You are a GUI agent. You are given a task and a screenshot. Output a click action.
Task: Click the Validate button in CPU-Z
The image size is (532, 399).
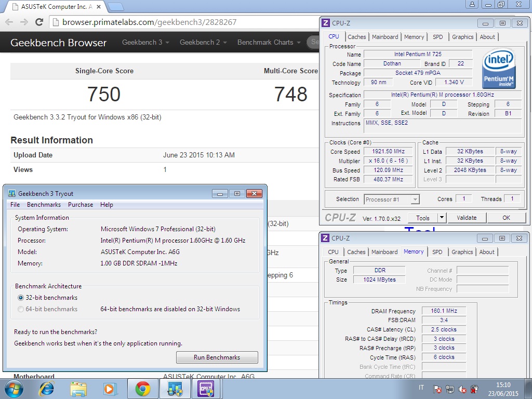coord(467,218)
